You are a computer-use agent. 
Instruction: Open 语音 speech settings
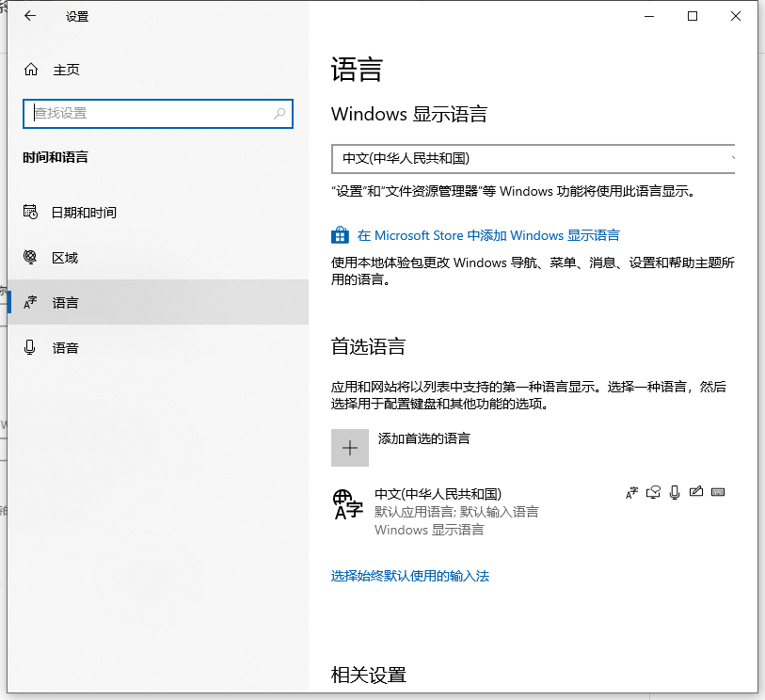tap(157, 348)
